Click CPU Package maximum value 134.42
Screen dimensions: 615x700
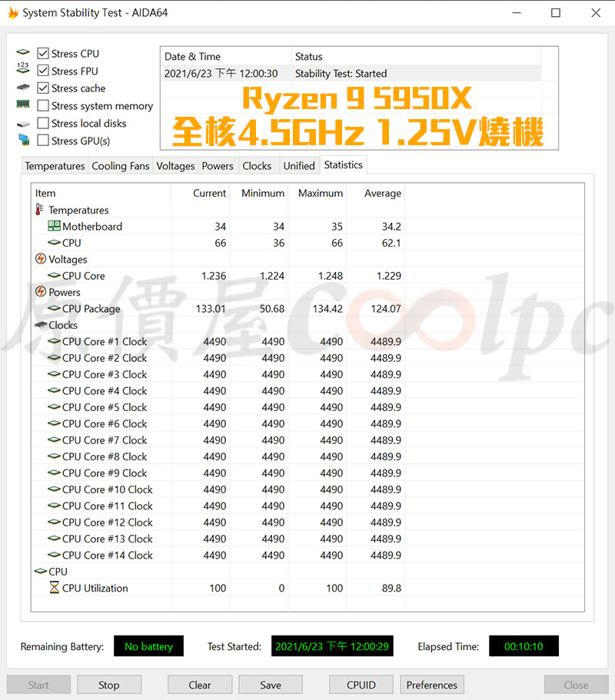327,308
